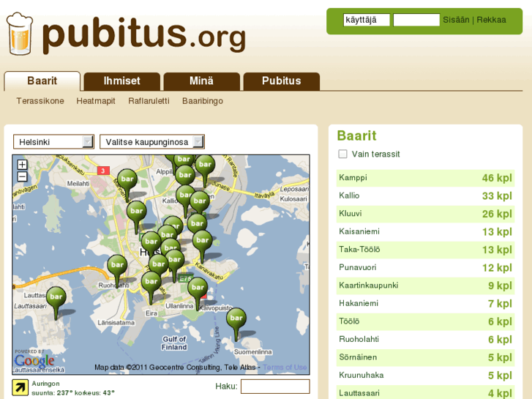Select the bar marker above Ruoholahti
532x399 pixels.
pyautogui.click(x=117, y=271)
